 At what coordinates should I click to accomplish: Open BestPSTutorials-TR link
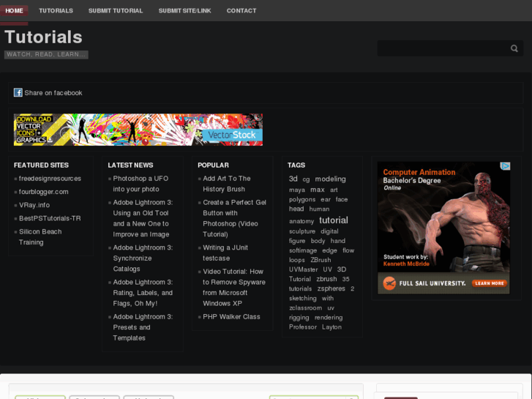pos(50,218)
